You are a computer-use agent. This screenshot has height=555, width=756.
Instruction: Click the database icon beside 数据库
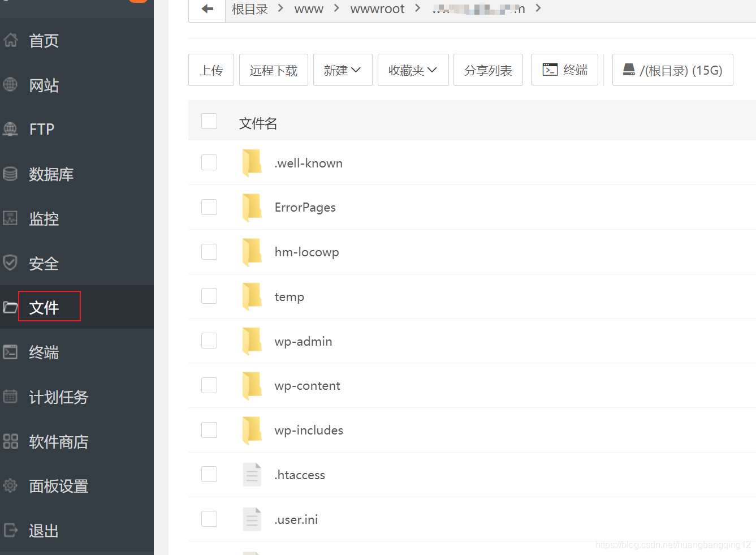coord(10,174)
